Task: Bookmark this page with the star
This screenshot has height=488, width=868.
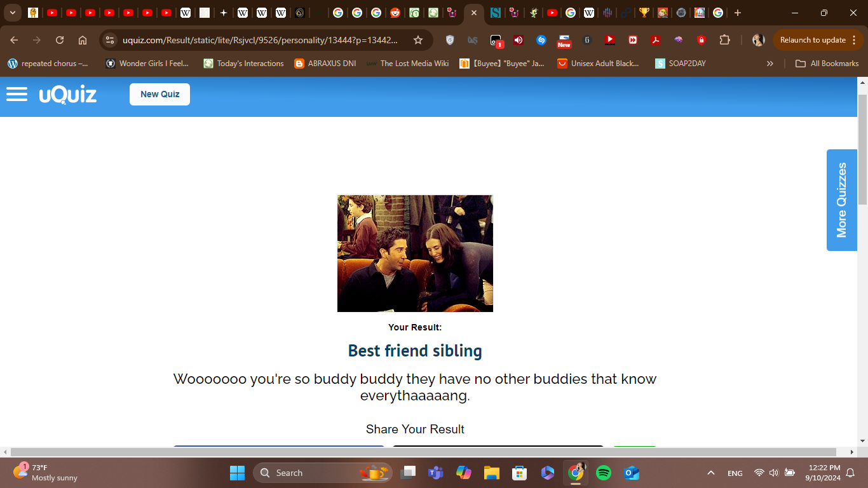Action: (x=418, y=40)
